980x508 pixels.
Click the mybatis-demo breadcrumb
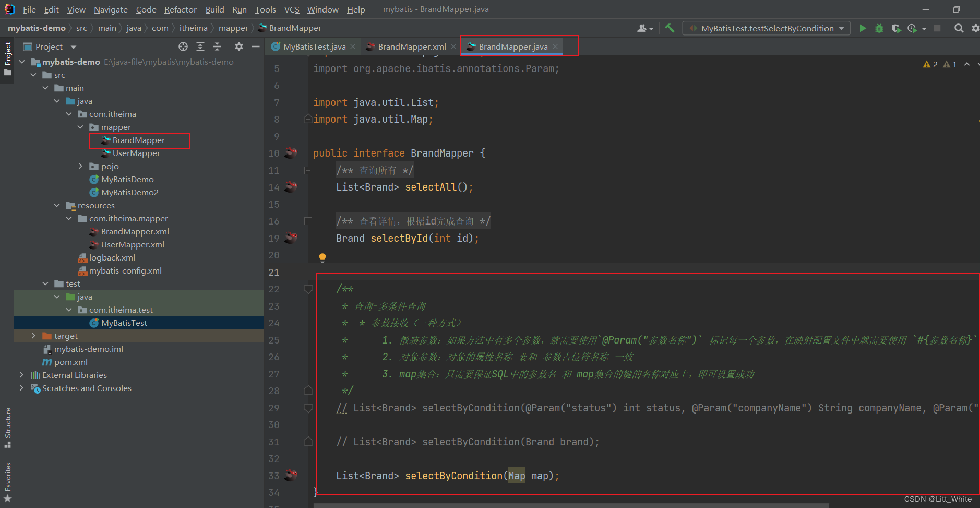coord(37,28)
